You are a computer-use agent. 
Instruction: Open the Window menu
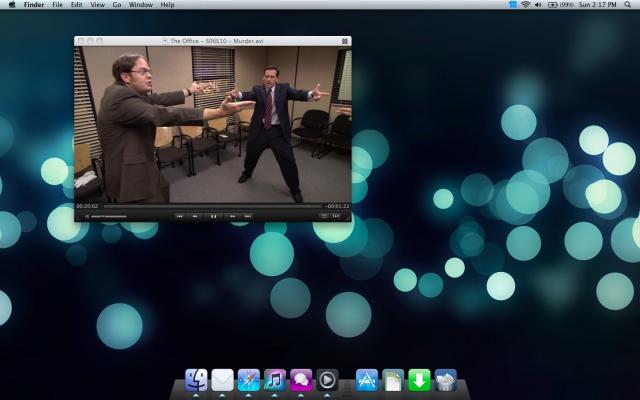pos(141,4)
